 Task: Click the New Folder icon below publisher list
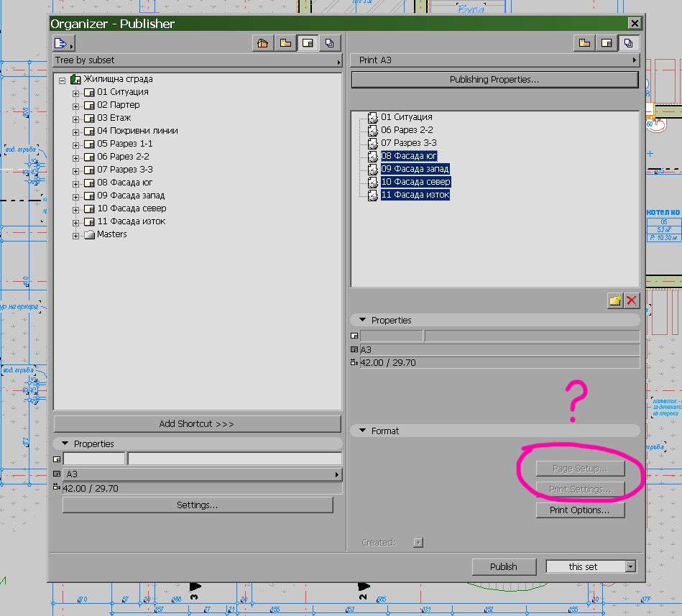click(x=615, y=300)
